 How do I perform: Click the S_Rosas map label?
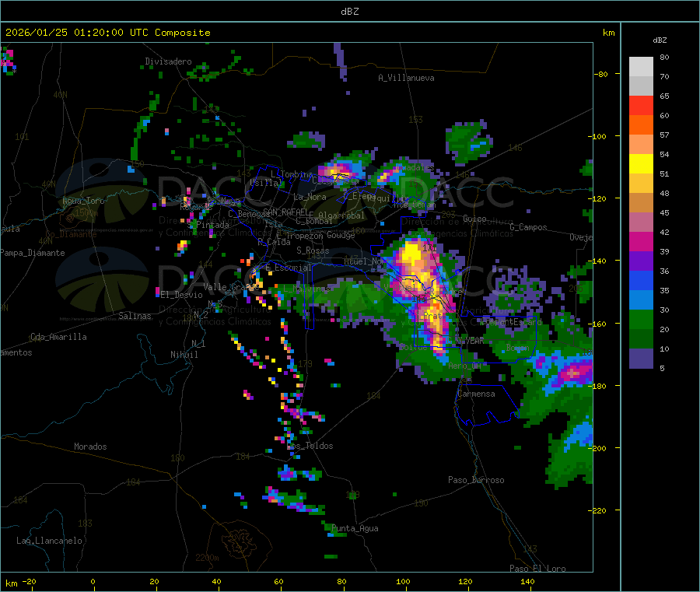click(313, 250)
